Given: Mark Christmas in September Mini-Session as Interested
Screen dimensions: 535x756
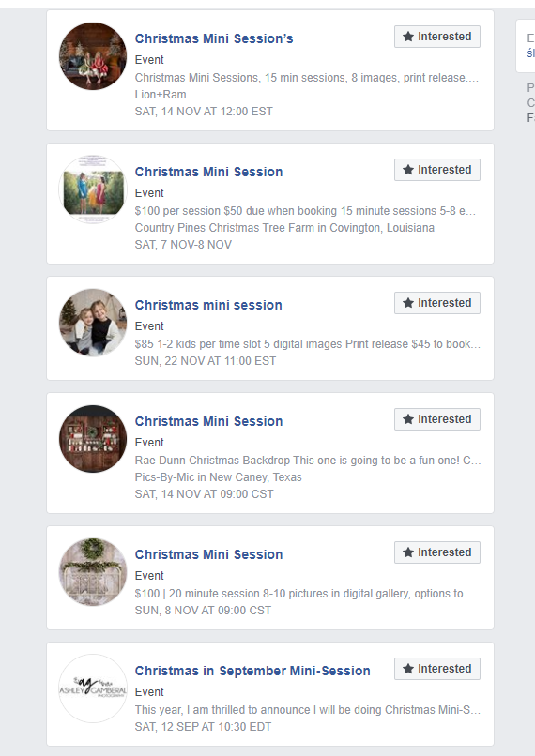Looking at the screenshot, I should coord(437,669).
